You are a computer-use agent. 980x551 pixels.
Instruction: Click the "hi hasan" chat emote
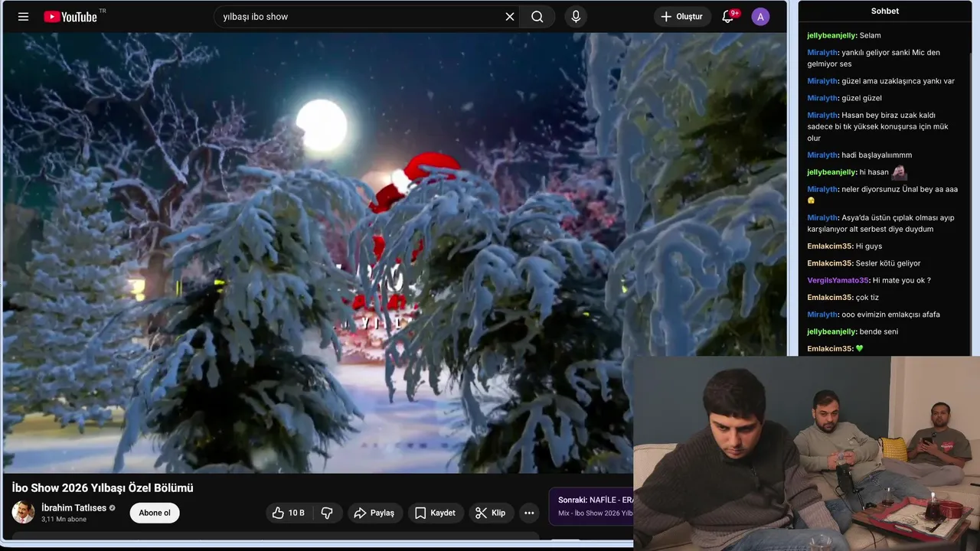point(899,172)
